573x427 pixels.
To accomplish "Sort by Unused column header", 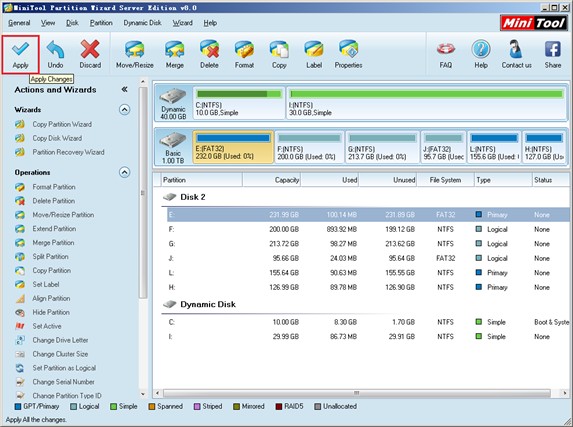I will point(388,180).
